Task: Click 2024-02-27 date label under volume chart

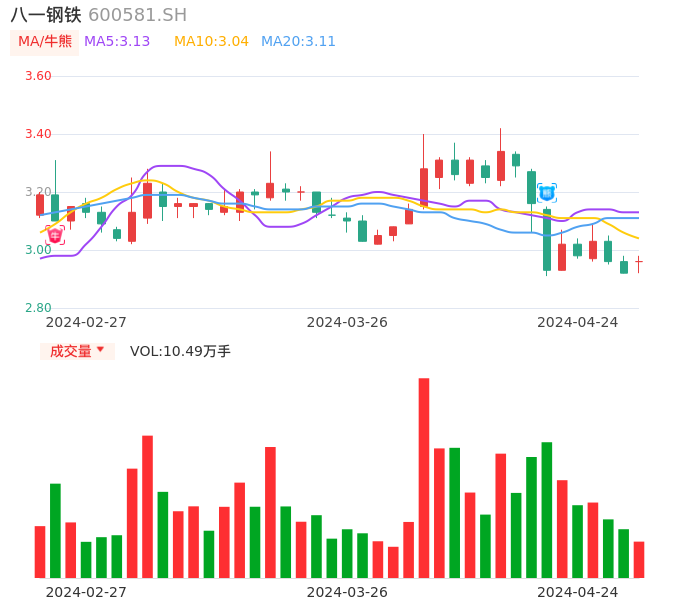Action: 86,592
